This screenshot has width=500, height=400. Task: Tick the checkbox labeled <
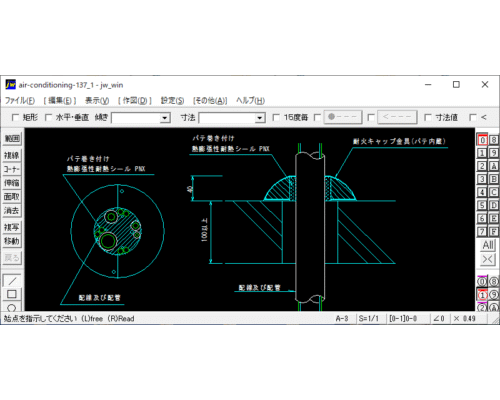click(473, 117)
